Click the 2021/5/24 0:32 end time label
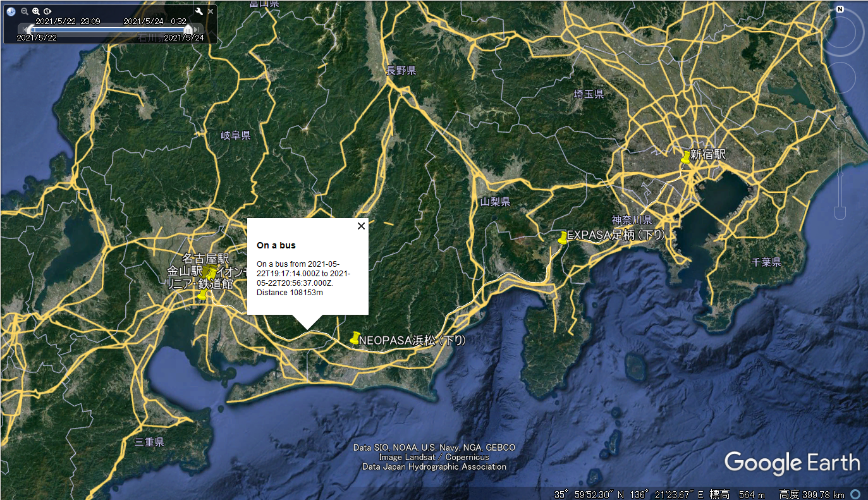The image size is (868, 500). 155,21
